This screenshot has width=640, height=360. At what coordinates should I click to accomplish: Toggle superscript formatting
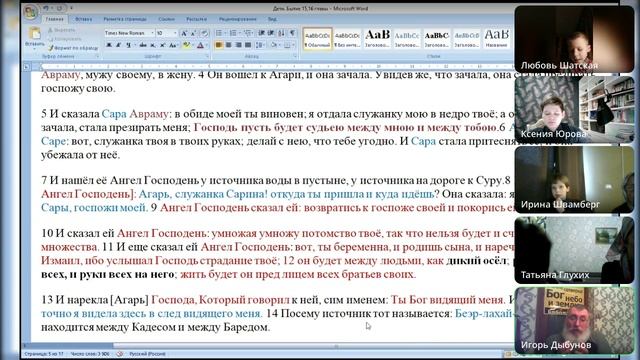click(x=162, y=45)
